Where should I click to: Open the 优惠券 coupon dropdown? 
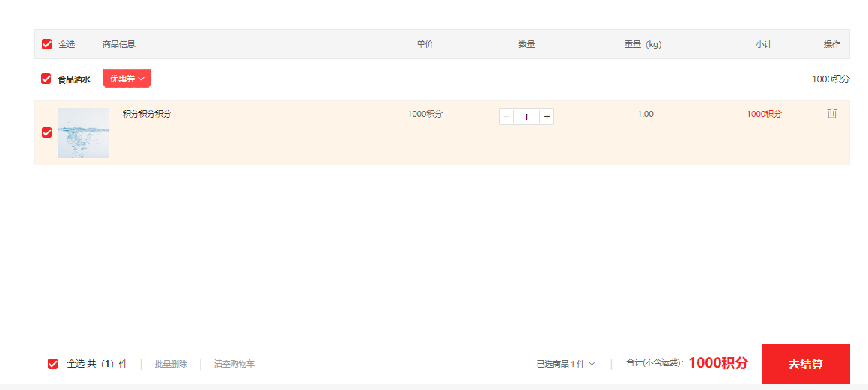(x=127, y=79)
